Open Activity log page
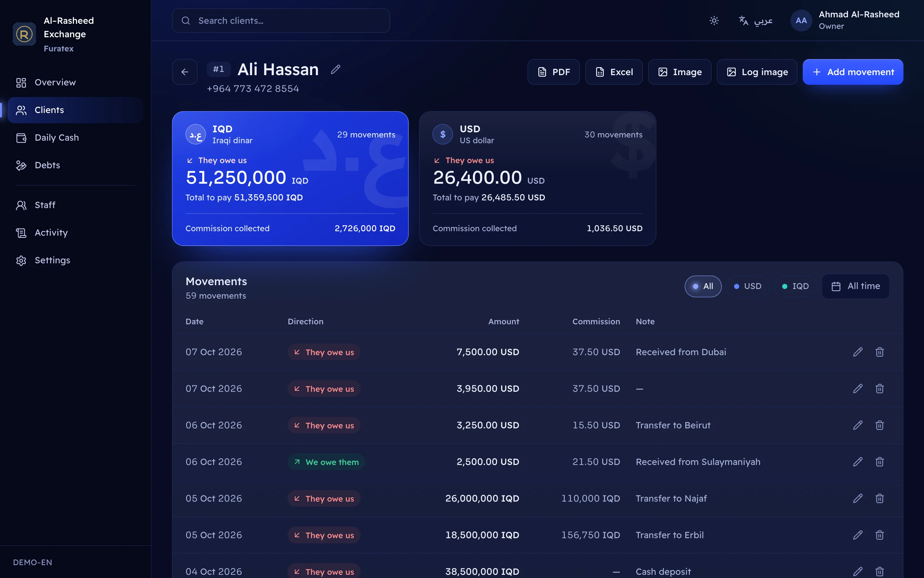Screen dimensions: 924x578 [76, 233]
